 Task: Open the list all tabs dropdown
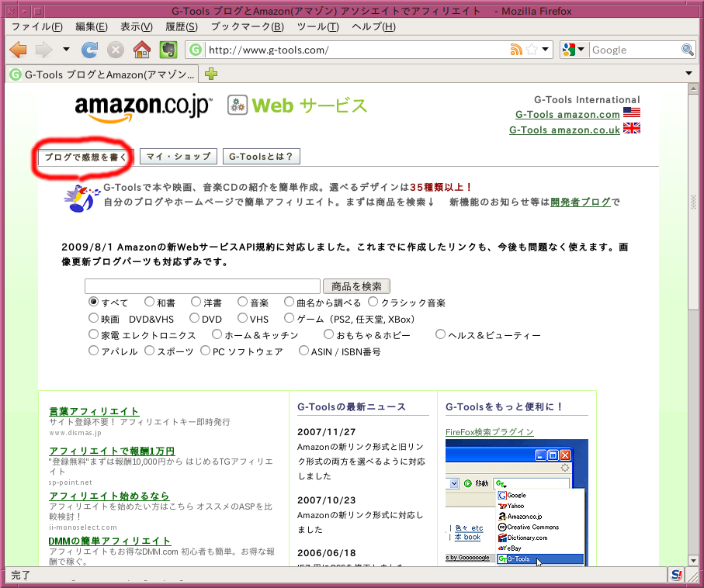pyautogui.click(x=688, y=73)
